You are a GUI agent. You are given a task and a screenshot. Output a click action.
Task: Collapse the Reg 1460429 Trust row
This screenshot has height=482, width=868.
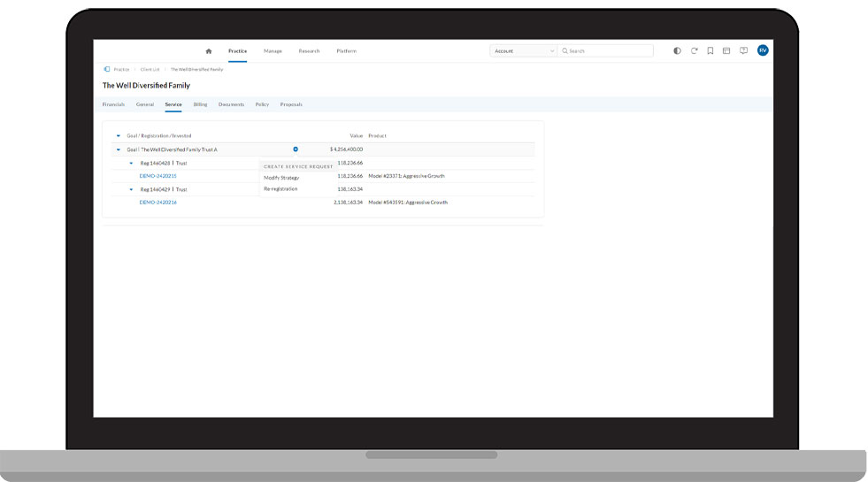(x=131, y=189)
